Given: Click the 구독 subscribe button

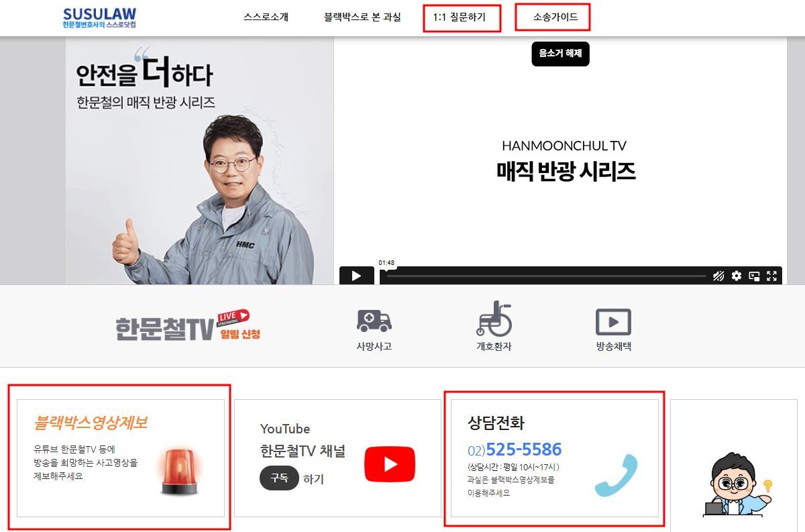Looking at the screenshot, I should 279,478.
